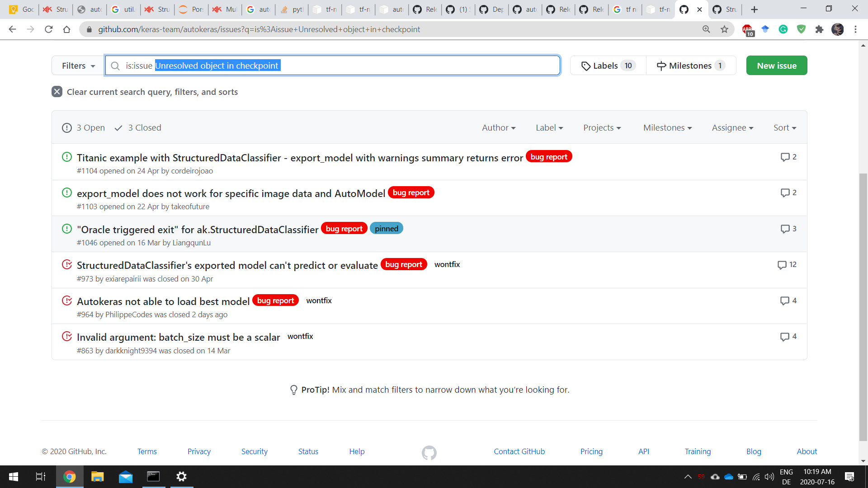Expand the Sort dropdown
The image size is (868, 488).
[784, 128]
